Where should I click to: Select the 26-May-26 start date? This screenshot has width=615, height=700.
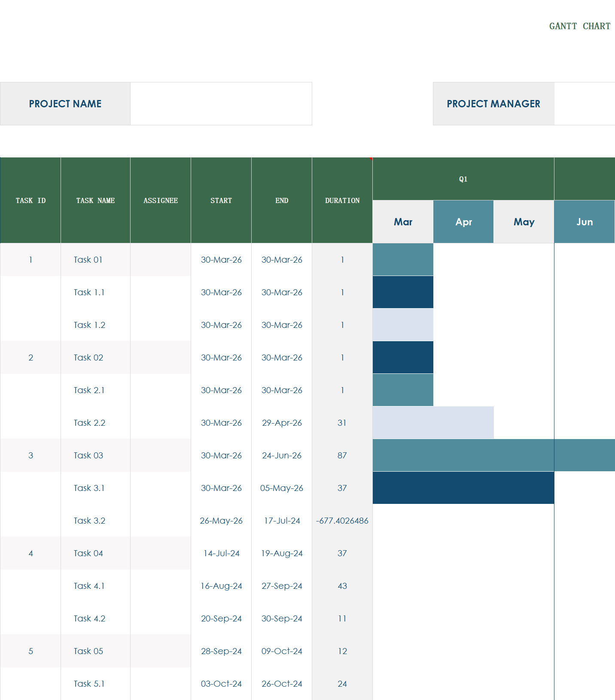[x=221, y=521]
